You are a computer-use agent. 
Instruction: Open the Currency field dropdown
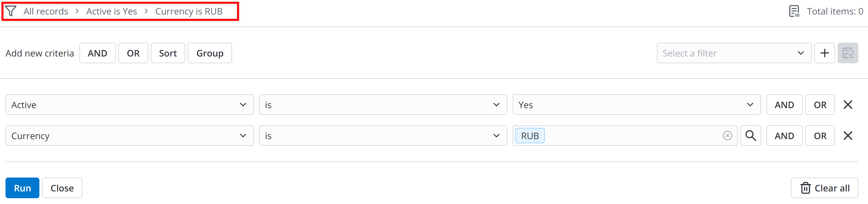(129, 136)
